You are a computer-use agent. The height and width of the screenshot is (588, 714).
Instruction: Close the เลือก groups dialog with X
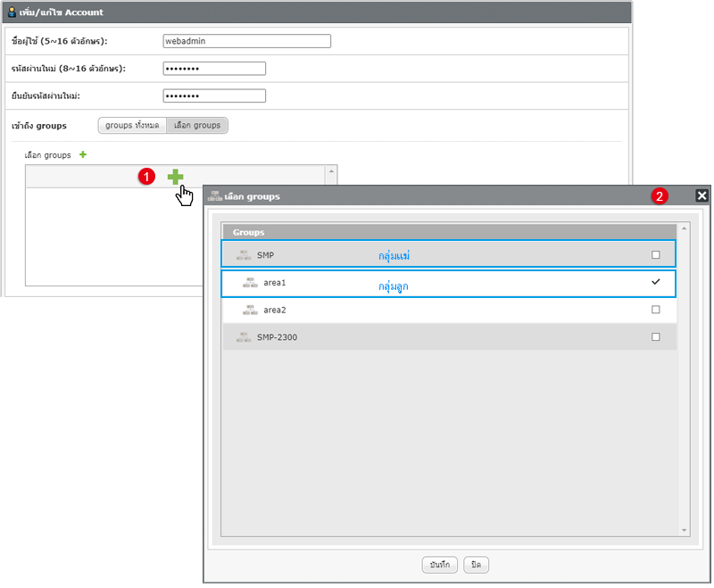pos(702,195)
